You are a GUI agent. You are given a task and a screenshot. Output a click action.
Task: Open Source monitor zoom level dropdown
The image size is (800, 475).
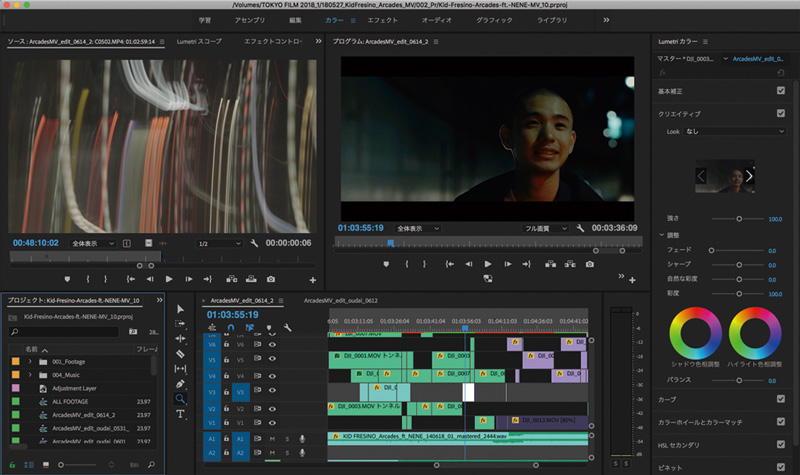tap(92, 243)
